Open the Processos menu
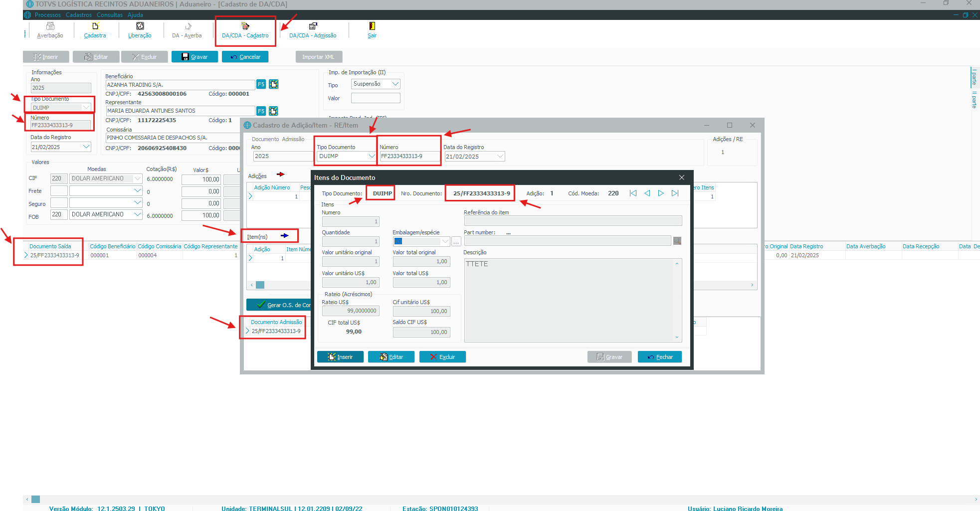Viewport: 980px width, 511px height. pyautogui.click(x=48, y=15)
